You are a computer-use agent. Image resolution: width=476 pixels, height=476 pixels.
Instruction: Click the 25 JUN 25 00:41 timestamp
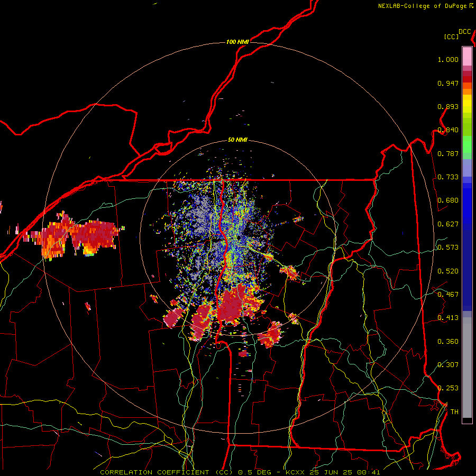345,472
